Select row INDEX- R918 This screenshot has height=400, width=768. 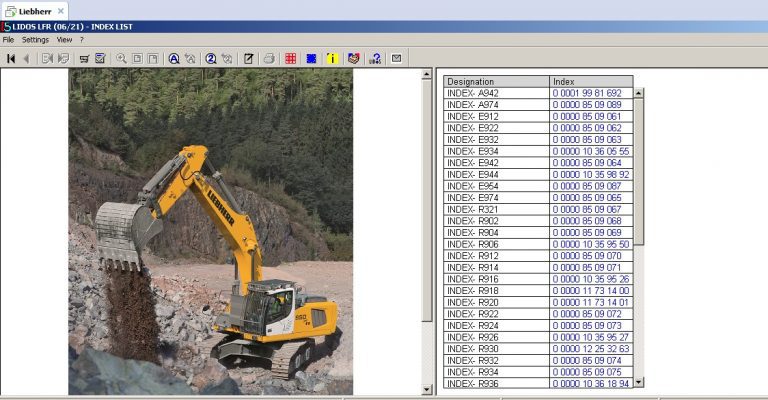(538, 291)
